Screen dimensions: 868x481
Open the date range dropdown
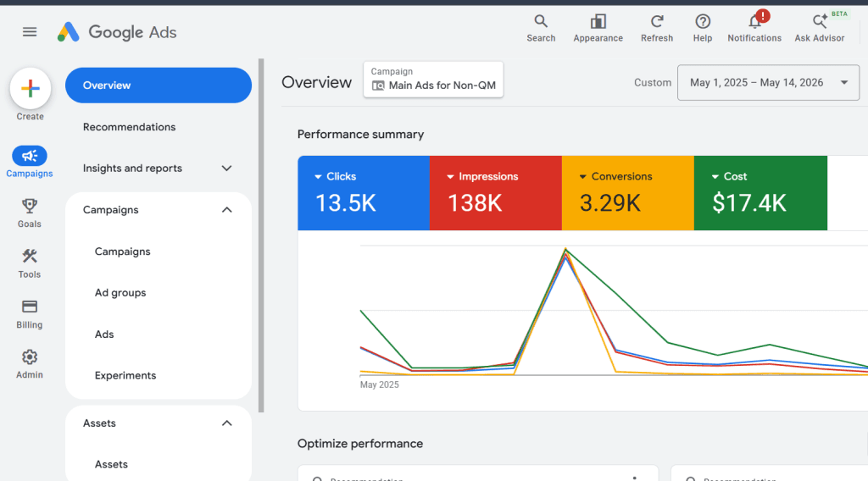[x=768, y=82]
